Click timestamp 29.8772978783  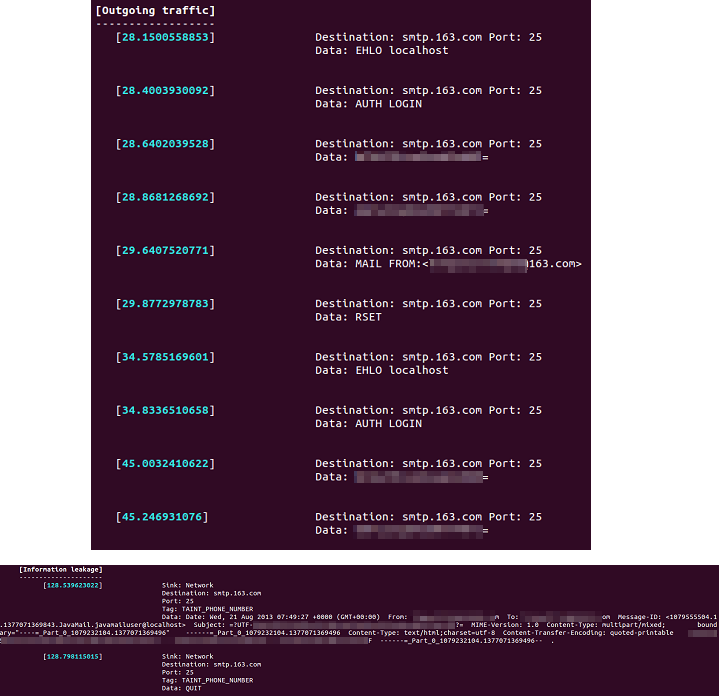point(165,304)
